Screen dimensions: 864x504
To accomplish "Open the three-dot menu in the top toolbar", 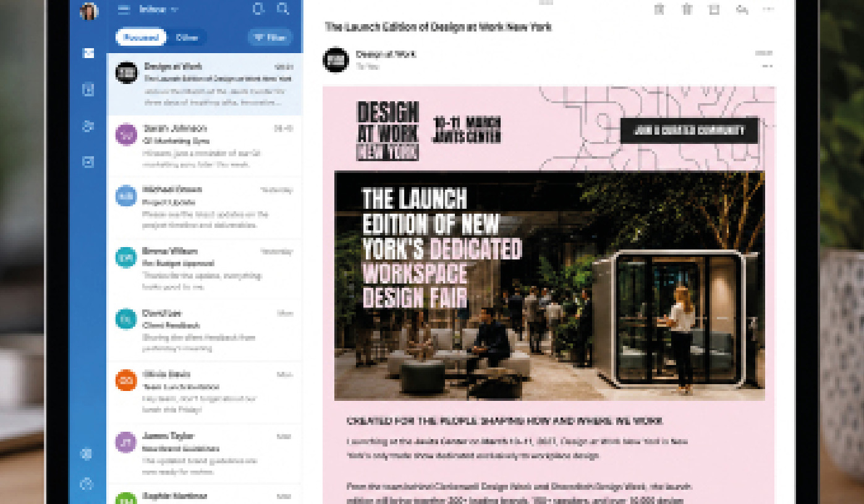I will (768, 9).
